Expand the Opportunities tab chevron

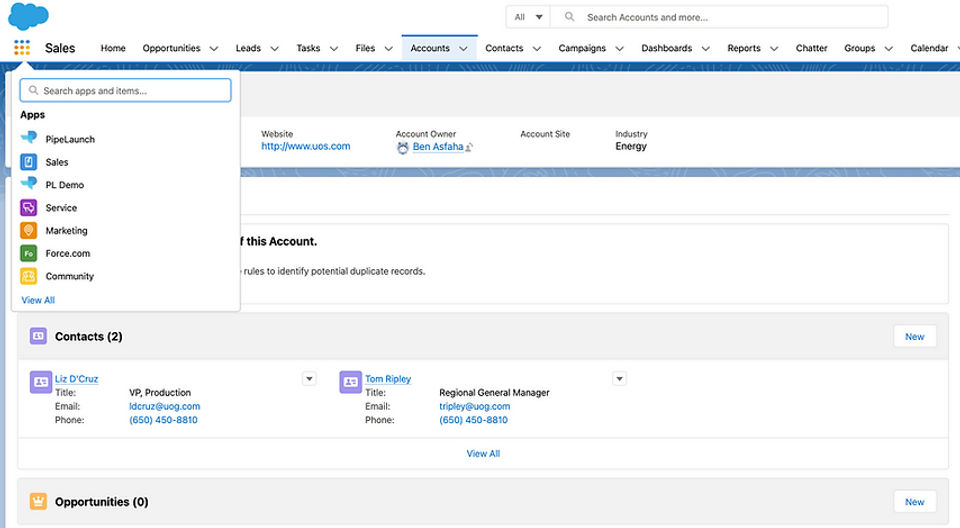211,48
